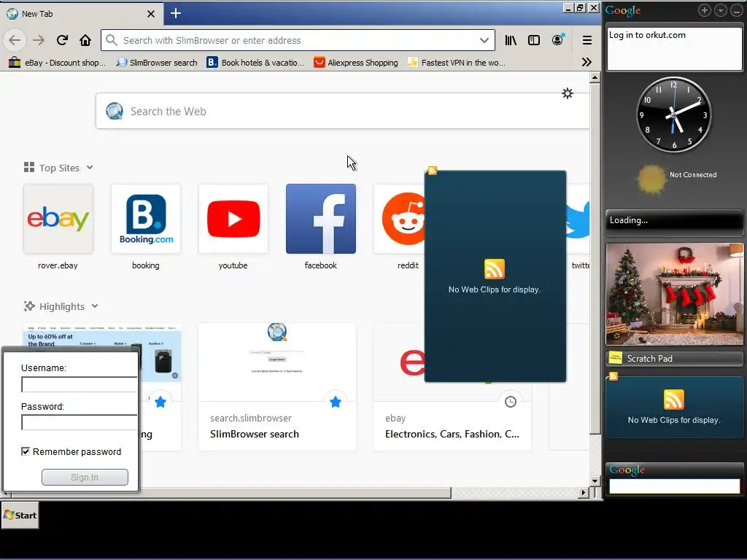
Task: Click the Windows Start button
Action: coord(20,516)
